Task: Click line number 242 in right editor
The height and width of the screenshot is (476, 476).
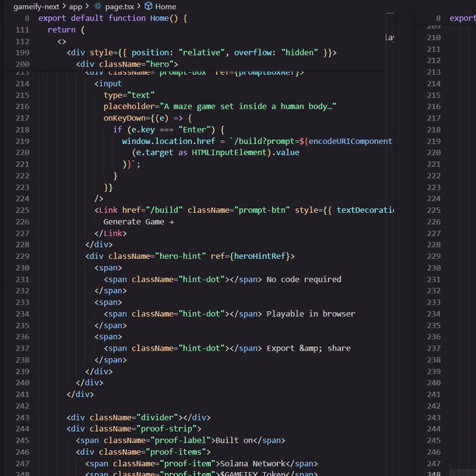Action: pos(434,406)
